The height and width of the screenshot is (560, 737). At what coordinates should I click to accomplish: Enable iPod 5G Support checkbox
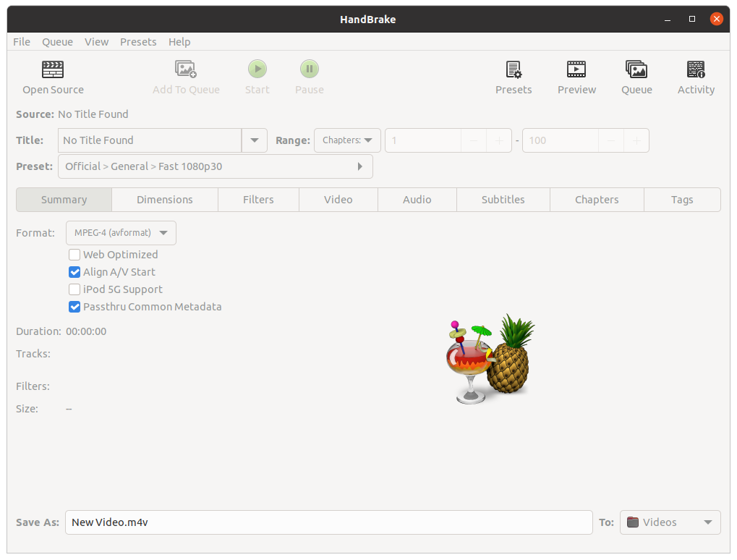coord(74,289)
